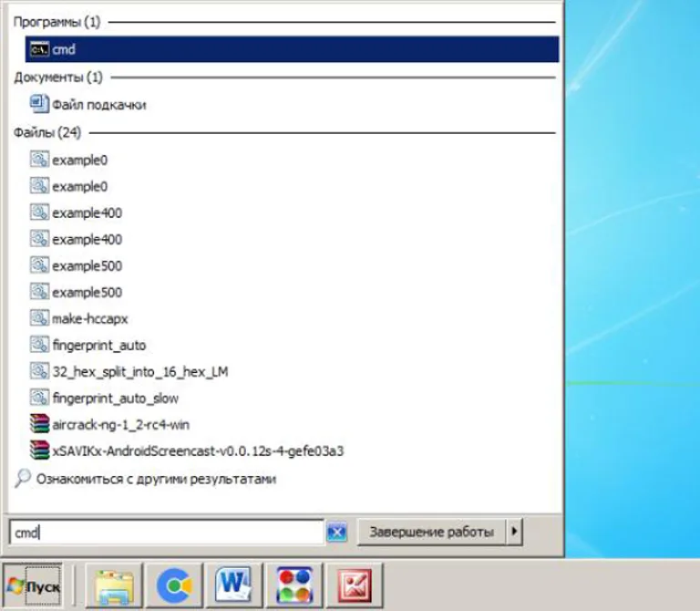Click the make-hccapx file icon
The width and height of the screenshot is (700, 611).
coord(39,318)
